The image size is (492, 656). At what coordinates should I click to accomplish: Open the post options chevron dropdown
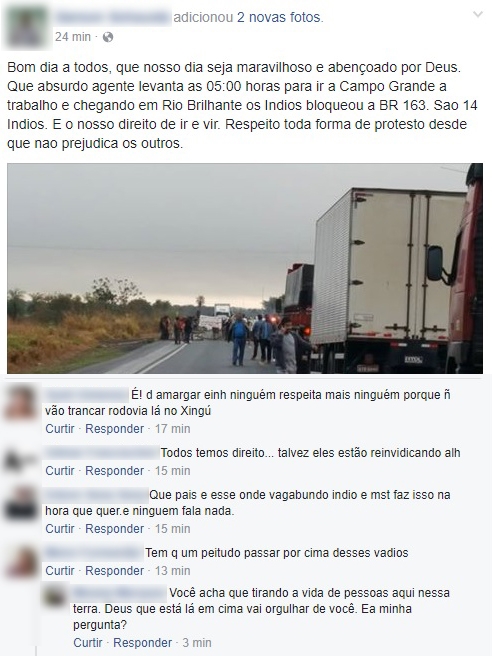pyautogui.click(x=478, y=15)
